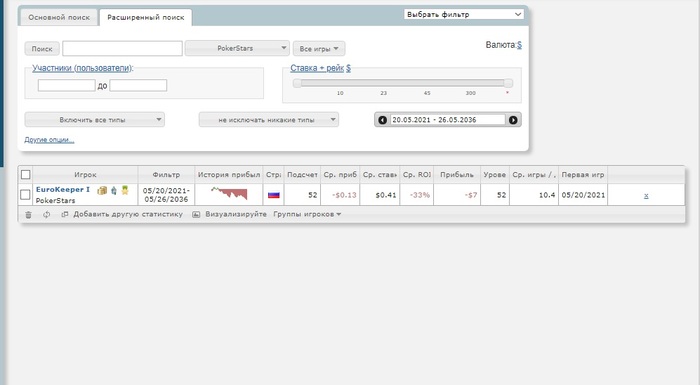Click the maximum participants field after до
The image size is (700, 385).
pos(138,85)
